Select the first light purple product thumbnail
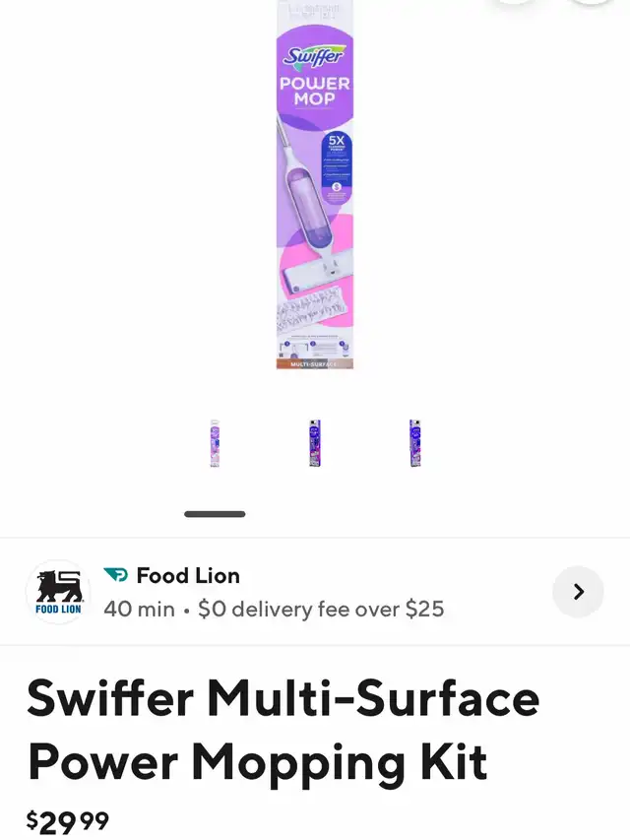This screenshot has height=840, width=630. pyautogui.click(x=215, y=443)
